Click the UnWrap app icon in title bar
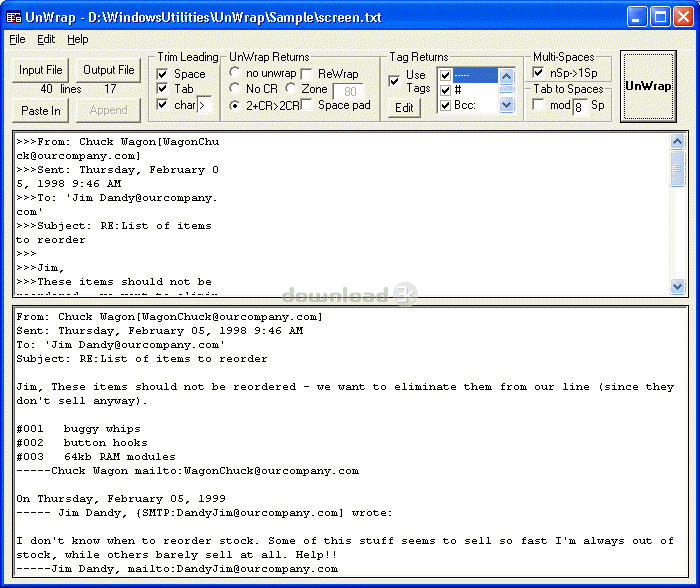 click(15, 16)
